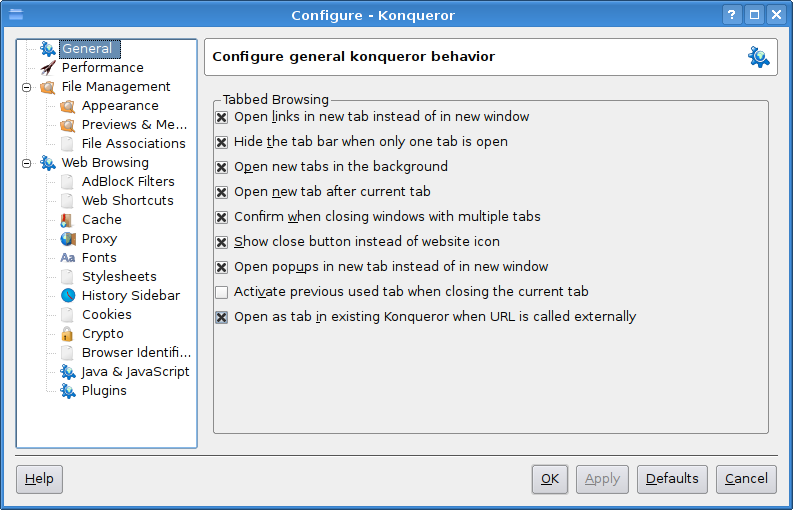Click the Appearance icon in tree
Viewport: 793px width, 510px height.
pos(68,106)
